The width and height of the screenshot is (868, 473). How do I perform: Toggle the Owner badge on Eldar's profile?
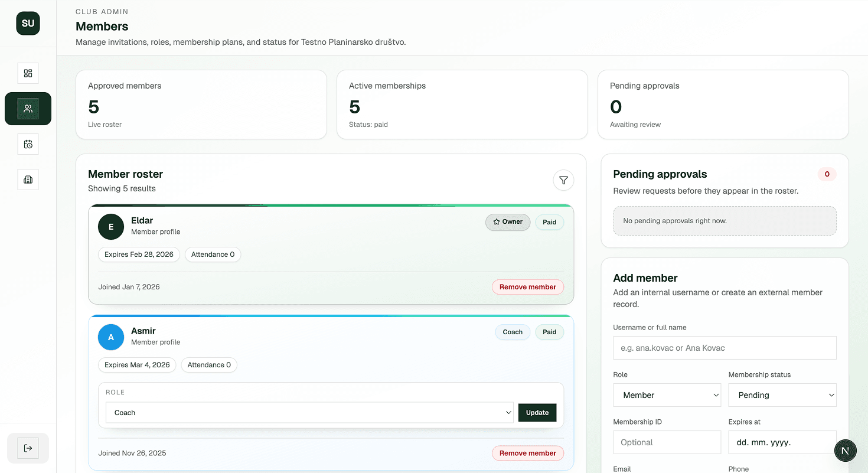[x=508, y=222]
